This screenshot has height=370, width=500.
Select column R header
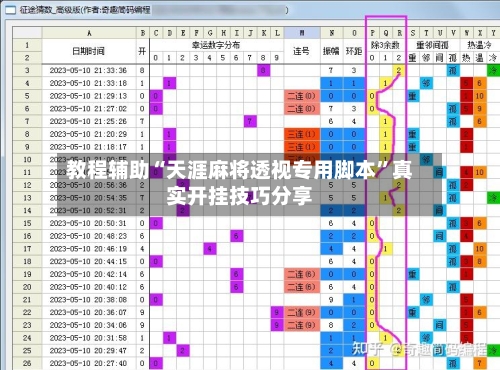coord(399,33)
